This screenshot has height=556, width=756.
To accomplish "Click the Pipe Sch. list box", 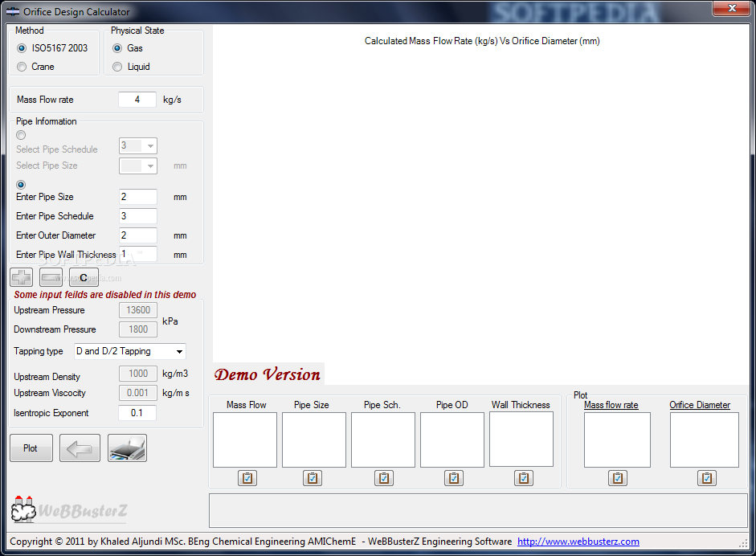I will 383,439.
